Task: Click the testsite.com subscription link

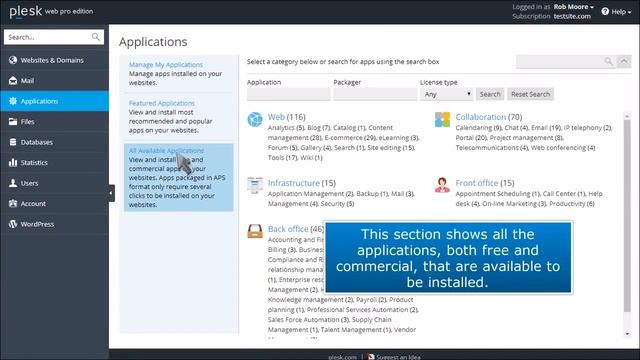Action: pyautogui.click(x=572, y=16)
